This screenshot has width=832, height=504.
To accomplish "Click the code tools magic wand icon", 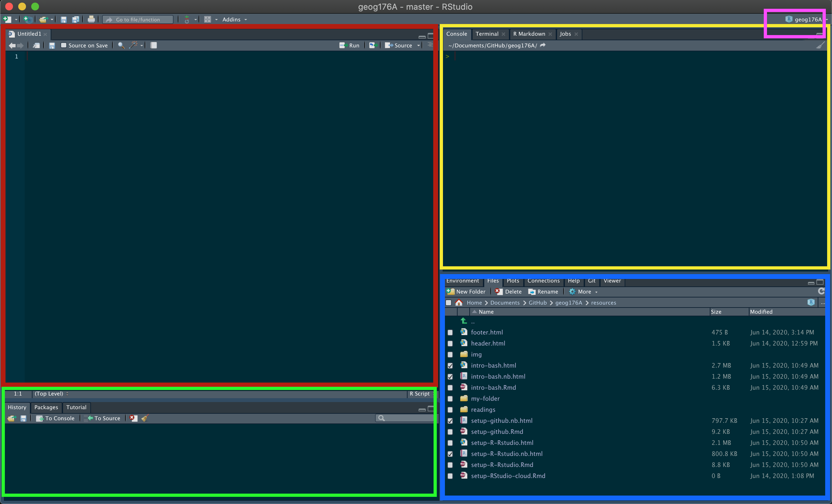I will [x=134, y=45].
